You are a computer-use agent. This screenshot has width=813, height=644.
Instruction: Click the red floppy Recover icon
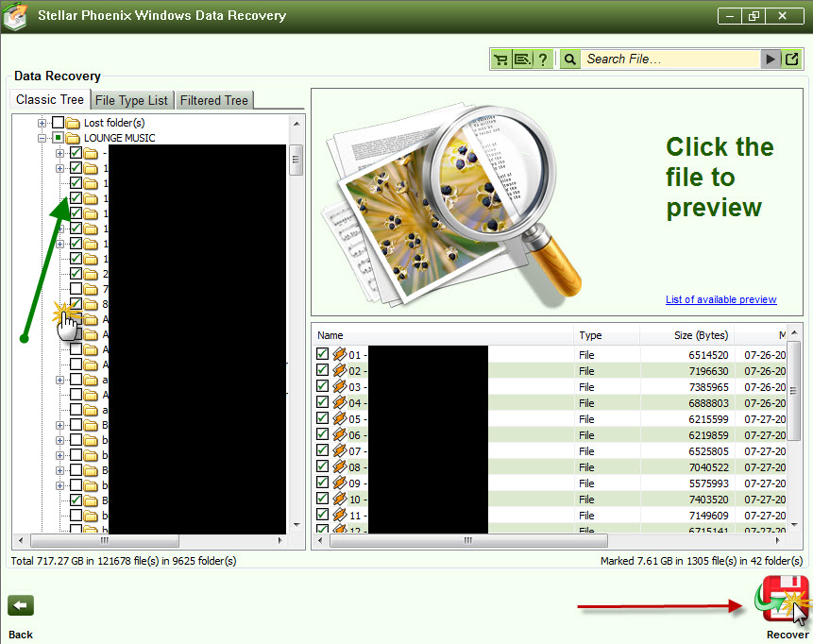pyautogui.click(x=782, y=599)
